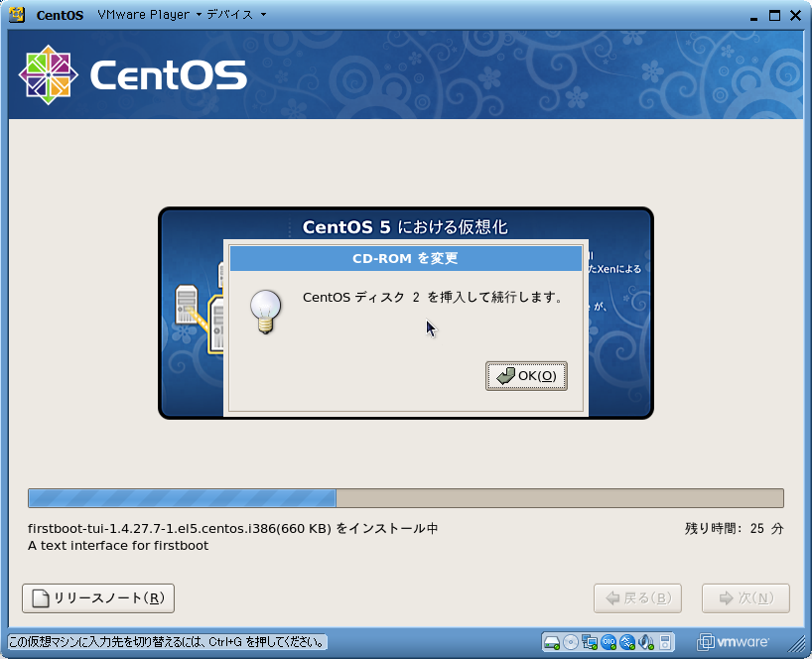Click the CD/DVD drive status icon
812x659 pixels.
(570, 642)
